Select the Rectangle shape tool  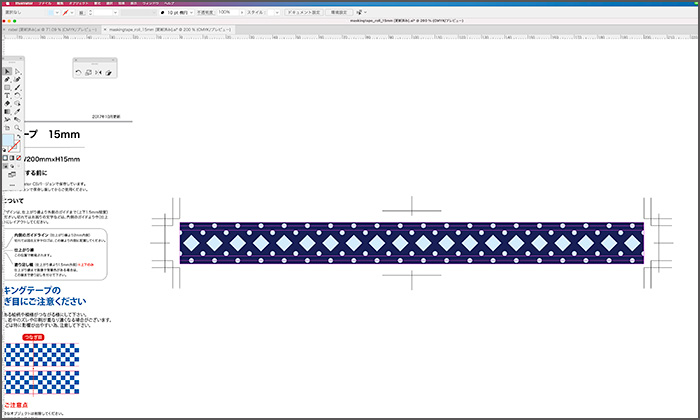pos(7,87)
